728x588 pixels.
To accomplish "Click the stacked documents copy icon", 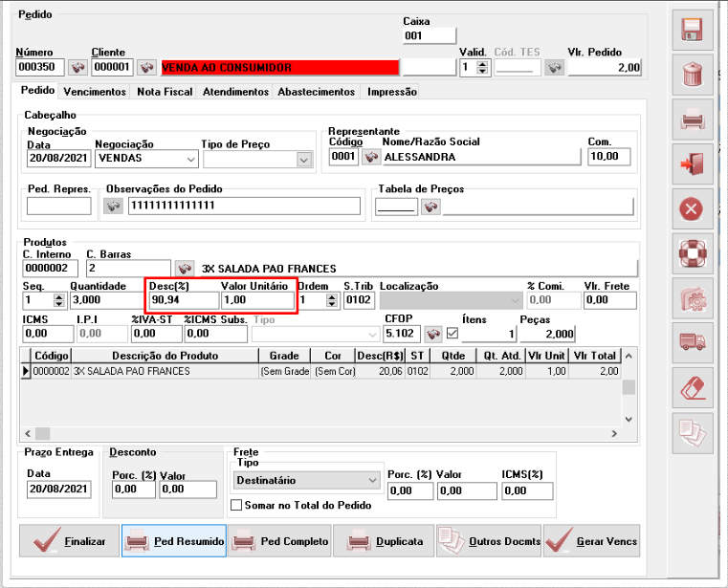I will [693, 433].
